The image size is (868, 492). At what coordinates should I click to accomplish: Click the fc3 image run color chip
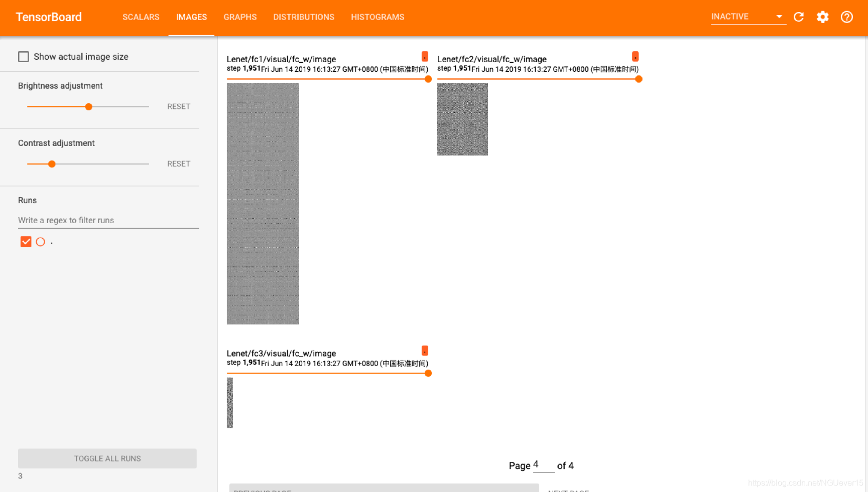click(x=425, y=351)
